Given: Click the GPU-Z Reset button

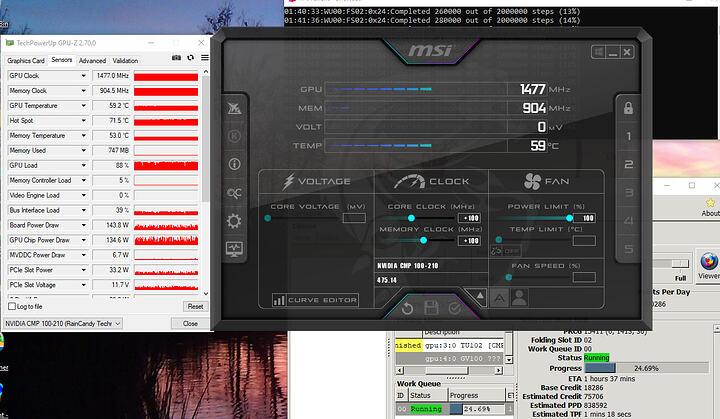Looking at the screenshot, I should 195,306.
